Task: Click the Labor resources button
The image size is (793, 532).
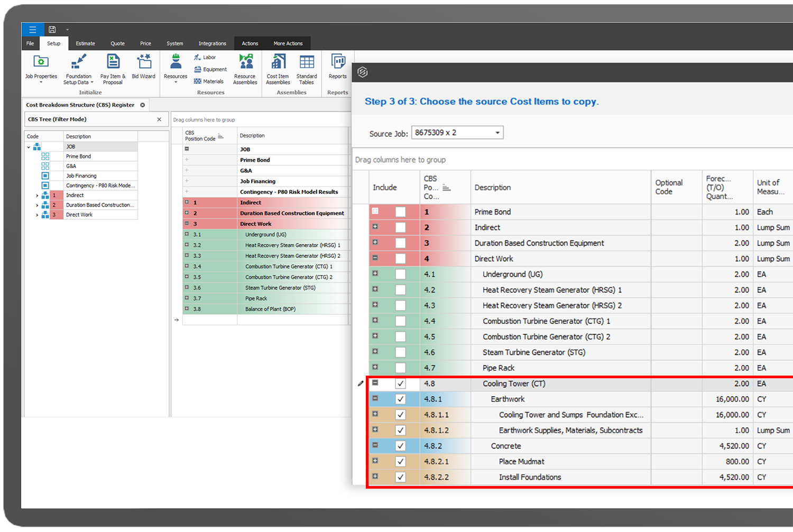Action: pos(205,57)
